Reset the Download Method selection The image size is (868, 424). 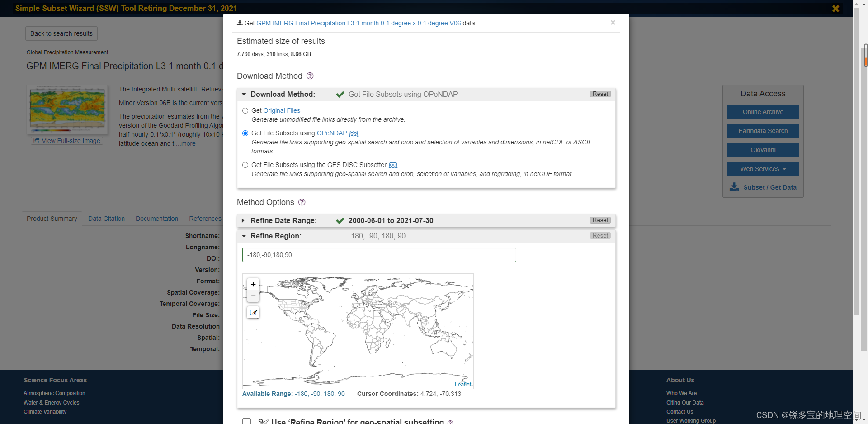coord(600,94)
